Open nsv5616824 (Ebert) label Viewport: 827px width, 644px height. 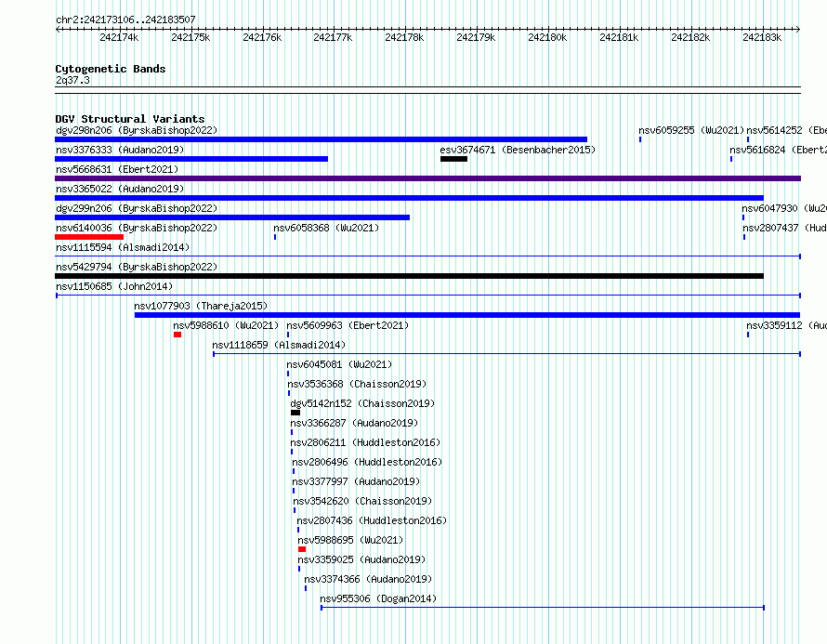click(779, 150)
